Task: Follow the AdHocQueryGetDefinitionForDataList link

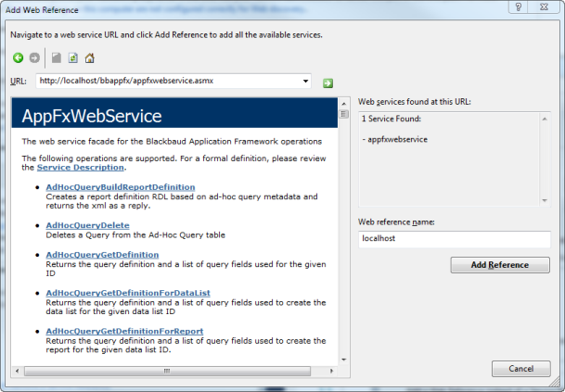Action: click(128, 293)
